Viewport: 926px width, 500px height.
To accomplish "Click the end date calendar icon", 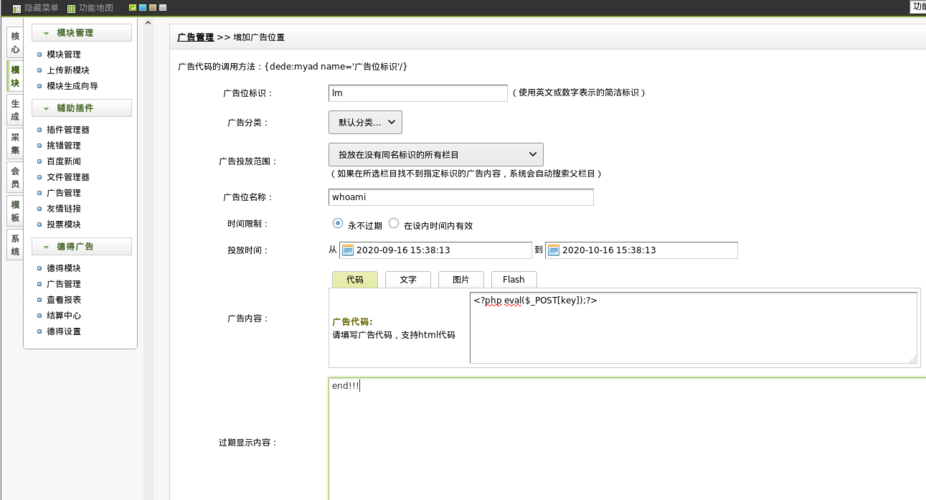I will click(553, 250).
